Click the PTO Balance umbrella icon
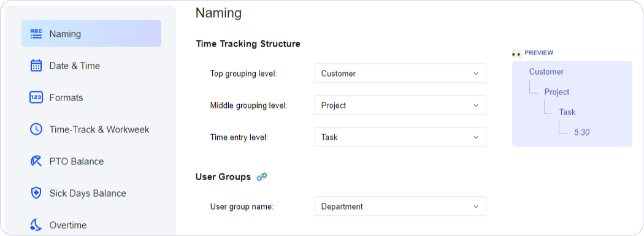 (36, 161)
